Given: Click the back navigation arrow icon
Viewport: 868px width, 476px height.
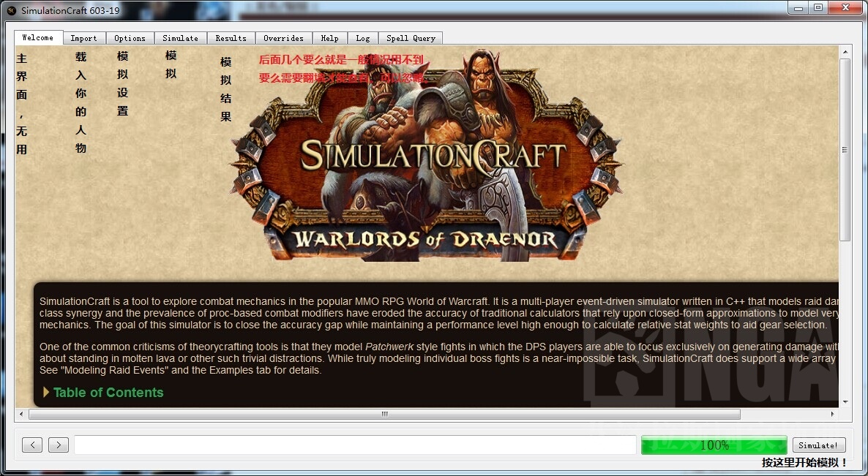Looking at the screenshot, I should click(x=31, y=445).
